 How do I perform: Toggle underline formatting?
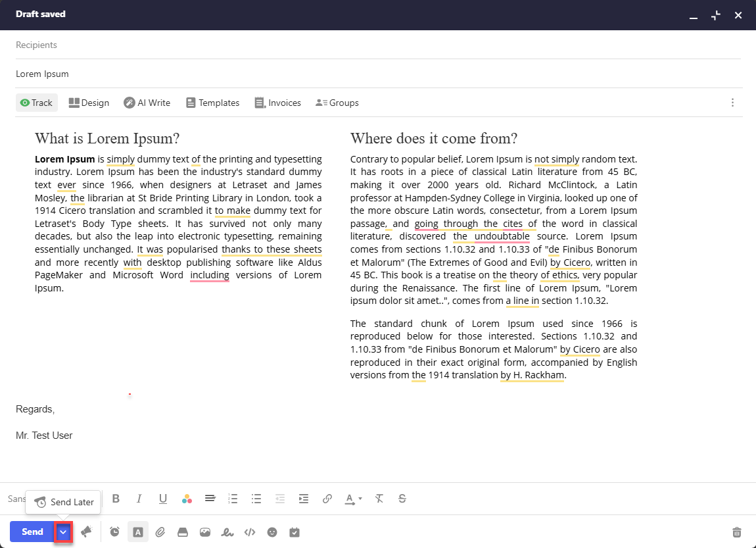(163, 498)
